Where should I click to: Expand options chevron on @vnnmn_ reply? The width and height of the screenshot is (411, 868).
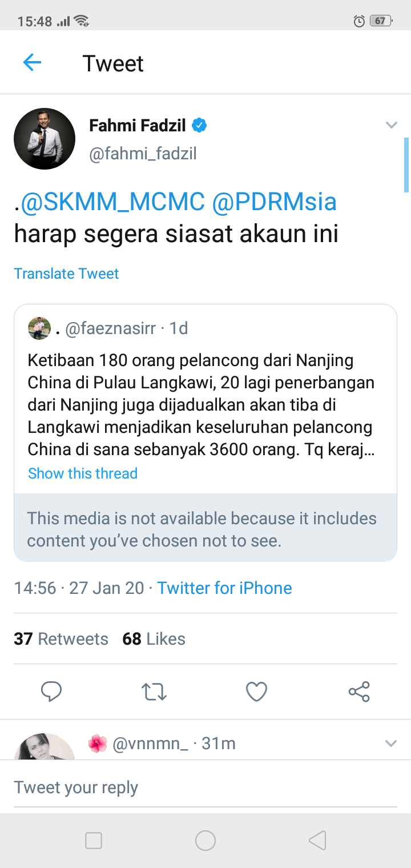(x=391, y=744)
